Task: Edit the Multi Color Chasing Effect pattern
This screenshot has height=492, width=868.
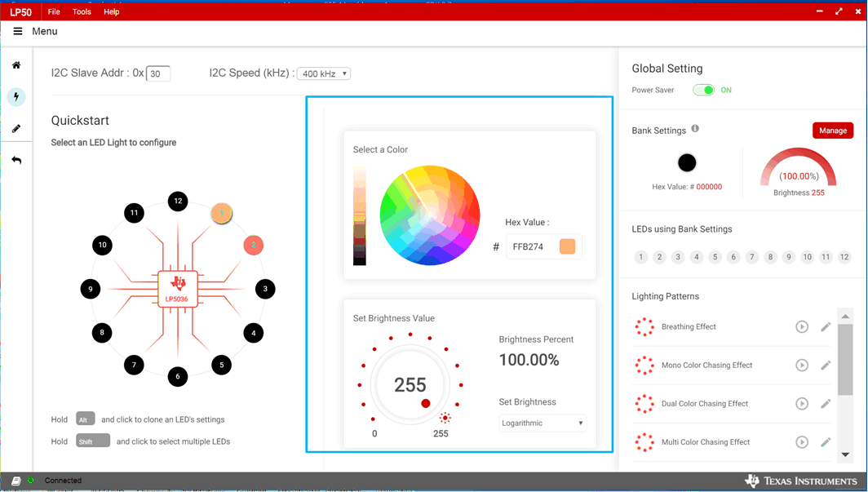Action: tap(826, 441)
